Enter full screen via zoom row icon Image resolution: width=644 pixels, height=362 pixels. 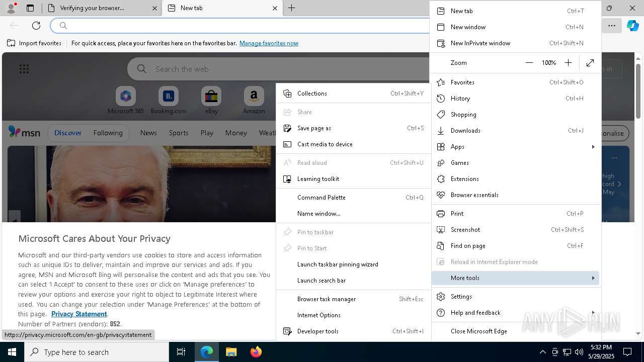click(590, 63)
